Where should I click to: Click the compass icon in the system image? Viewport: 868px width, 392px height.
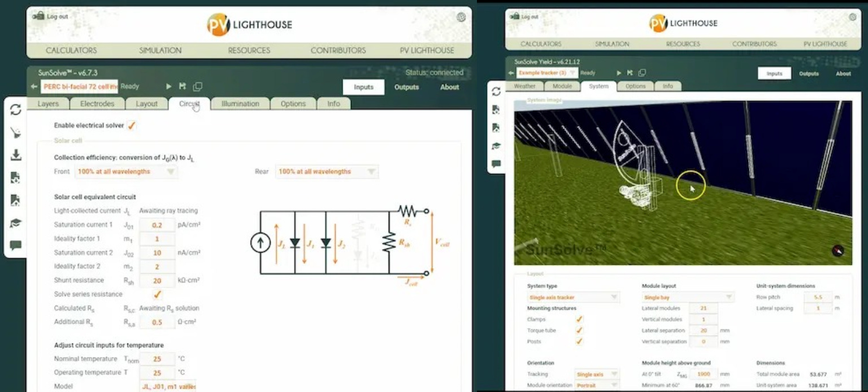point(837,251)
